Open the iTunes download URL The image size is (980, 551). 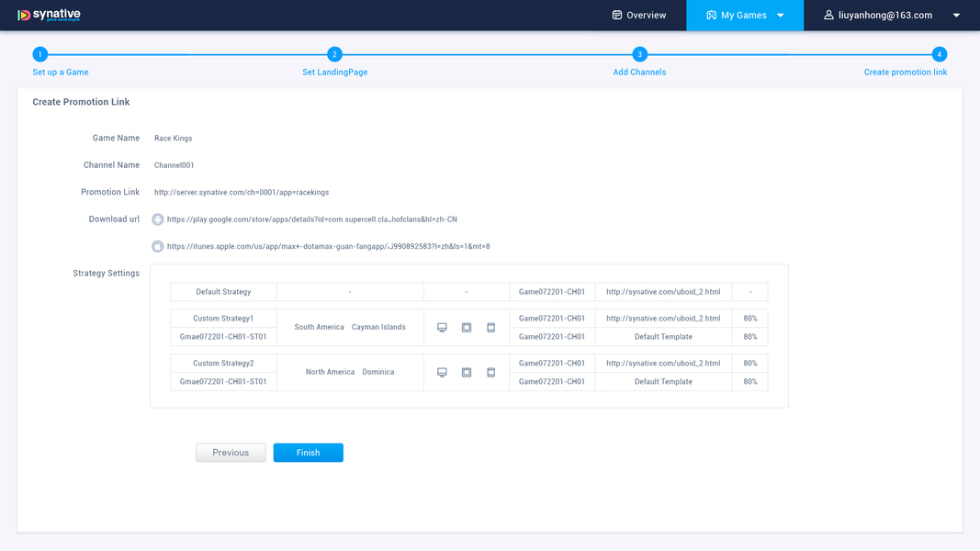(x=328, y=246)
